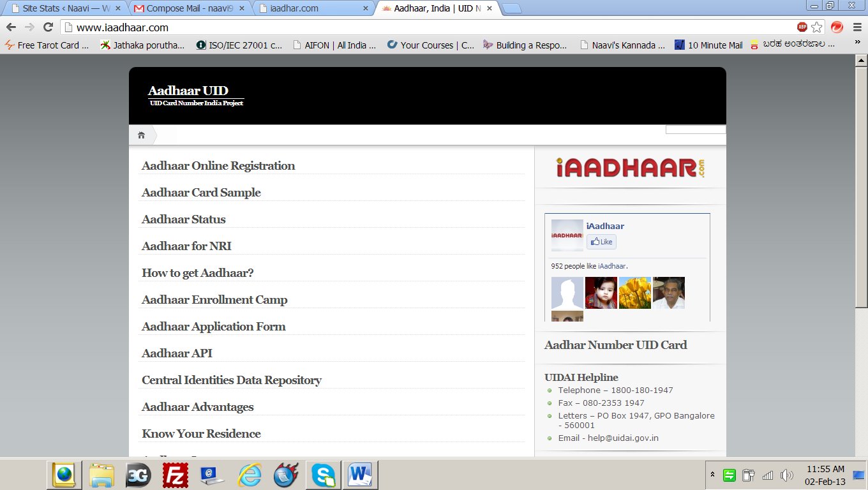Click the site search input field
Screen dimensions: 868x490
[x=696, y=130]
